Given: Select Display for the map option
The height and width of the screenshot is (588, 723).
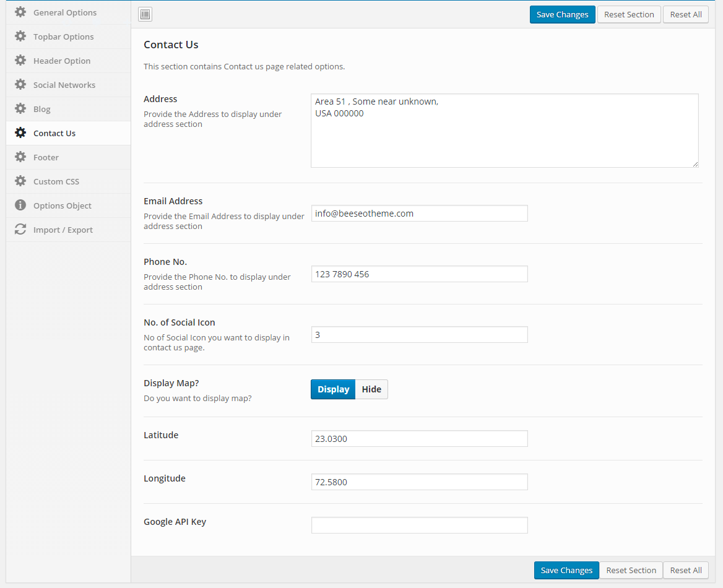Looking at the screenshot, I should (333, 389).
